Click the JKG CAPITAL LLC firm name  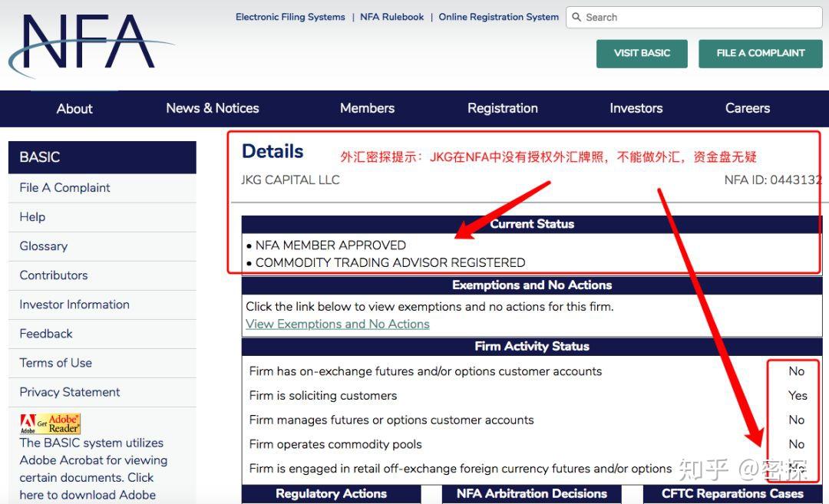[x=290, y=180]
